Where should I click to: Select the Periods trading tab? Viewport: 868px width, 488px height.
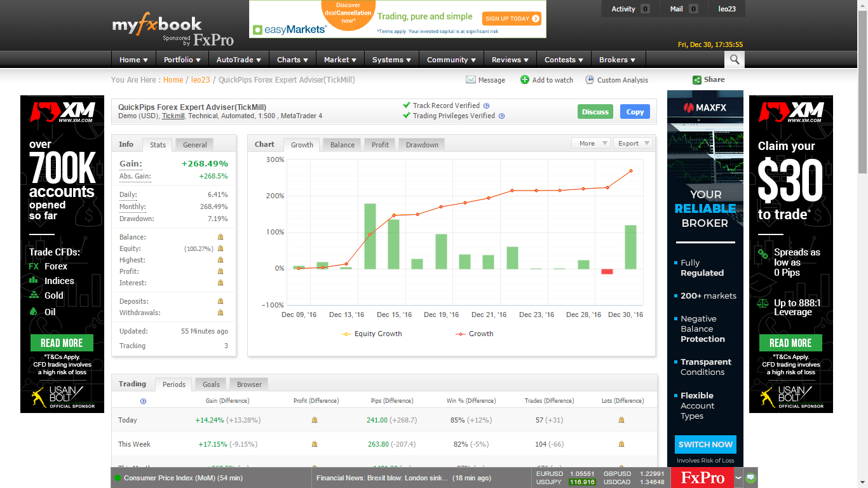(173, 384)
